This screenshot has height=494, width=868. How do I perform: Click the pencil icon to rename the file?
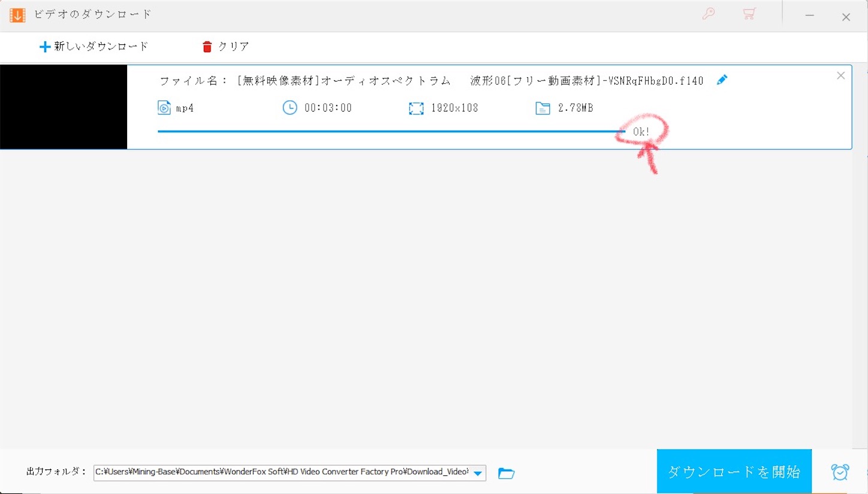722,79
